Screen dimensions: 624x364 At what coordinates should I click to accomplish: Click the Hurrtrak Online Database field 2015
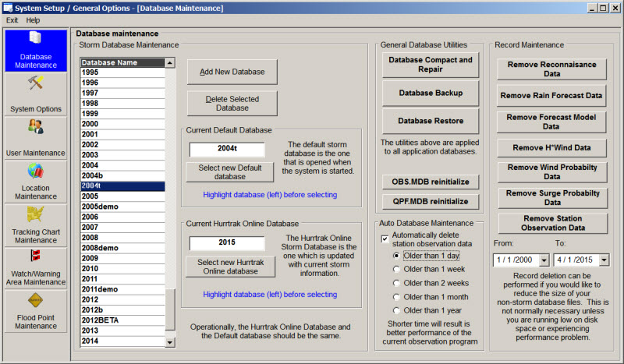(x=227, y=243)
